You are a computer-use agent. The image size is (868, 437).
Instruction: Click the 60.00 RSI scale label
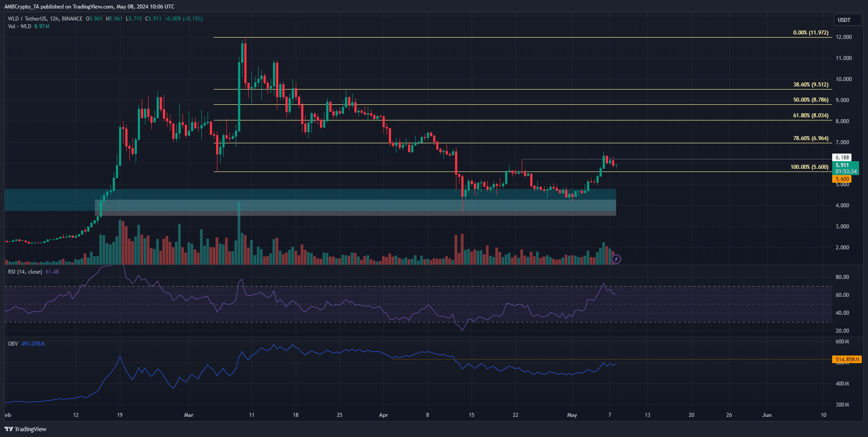tap(842, 295)
